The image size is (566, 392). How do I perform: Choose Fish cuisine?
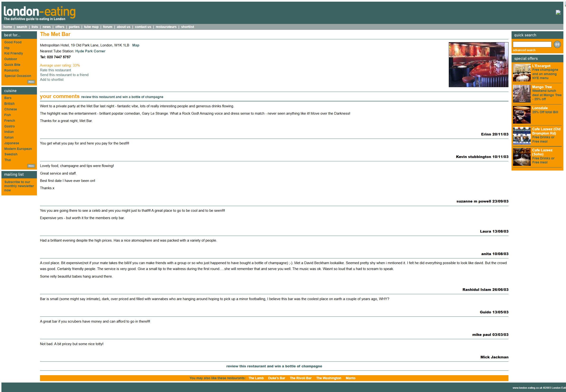click(8, 115)
